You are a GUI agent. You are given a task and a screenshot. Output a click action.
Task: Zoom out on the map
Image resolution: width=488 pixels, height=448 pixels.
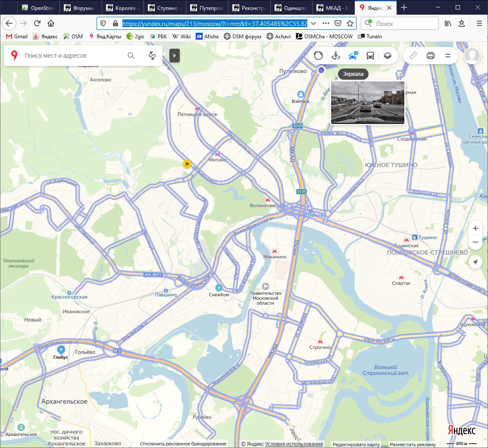(475, 242)
